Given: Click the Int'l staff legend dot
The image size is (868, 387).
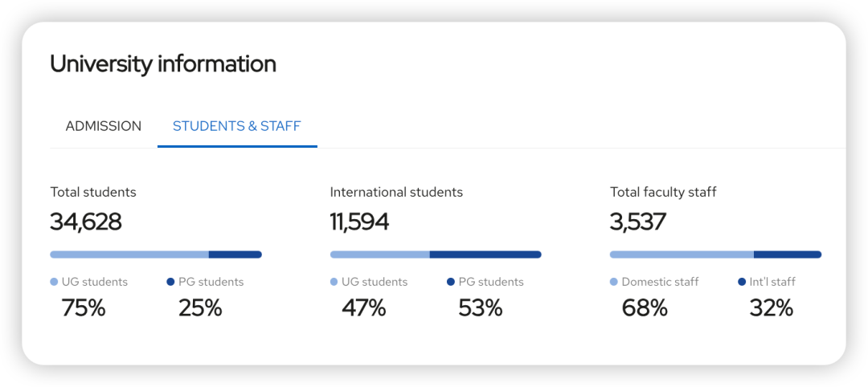Looking at the screenshot, I should tap(742, 282).
